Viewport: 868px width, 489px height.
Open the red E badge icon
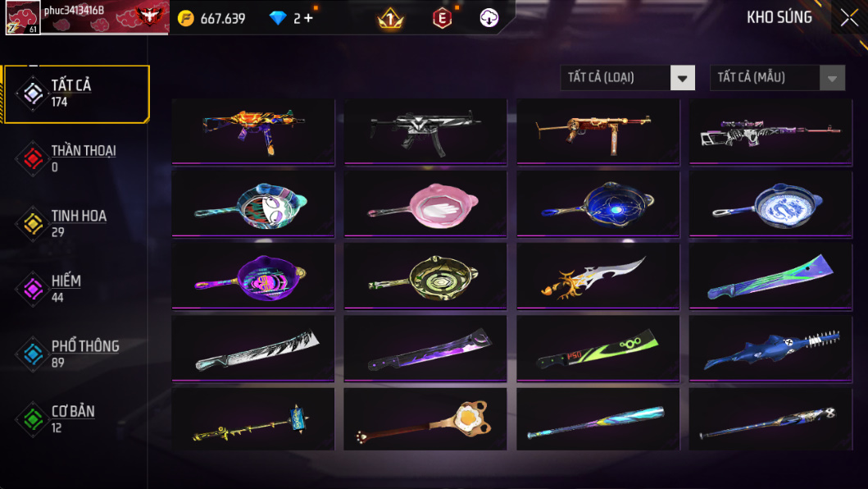coord(442,18)
